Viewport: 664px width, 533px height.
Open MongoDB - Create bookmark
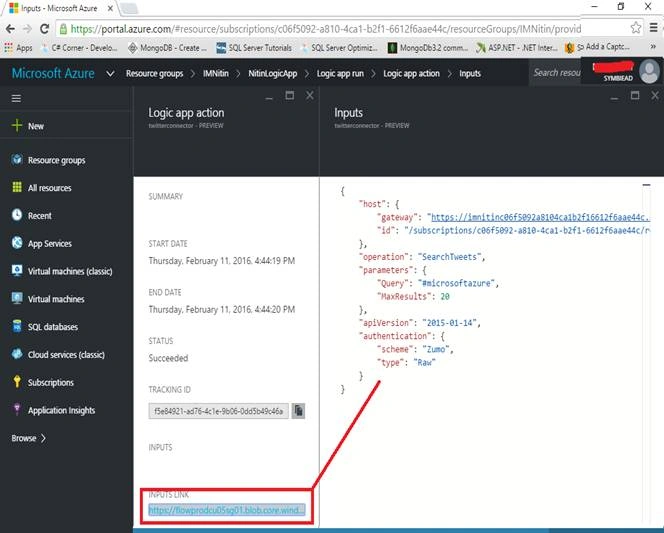pos(167,48)
